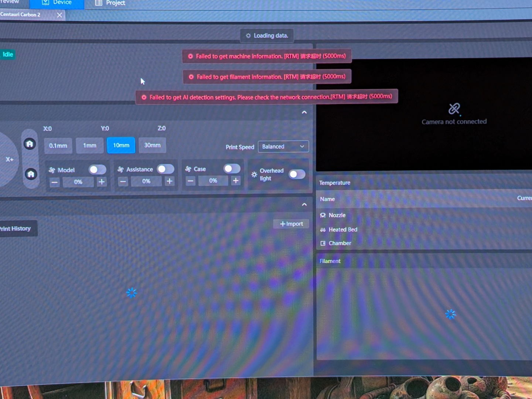Open the Device tab

tap(57, 3)
